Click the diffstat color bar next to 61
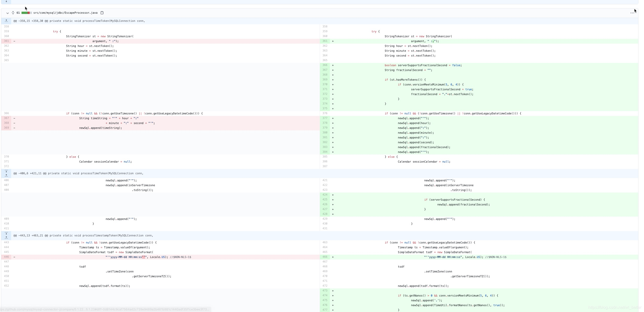This screenshot has height=312, width=644. (x=26, y=13)
